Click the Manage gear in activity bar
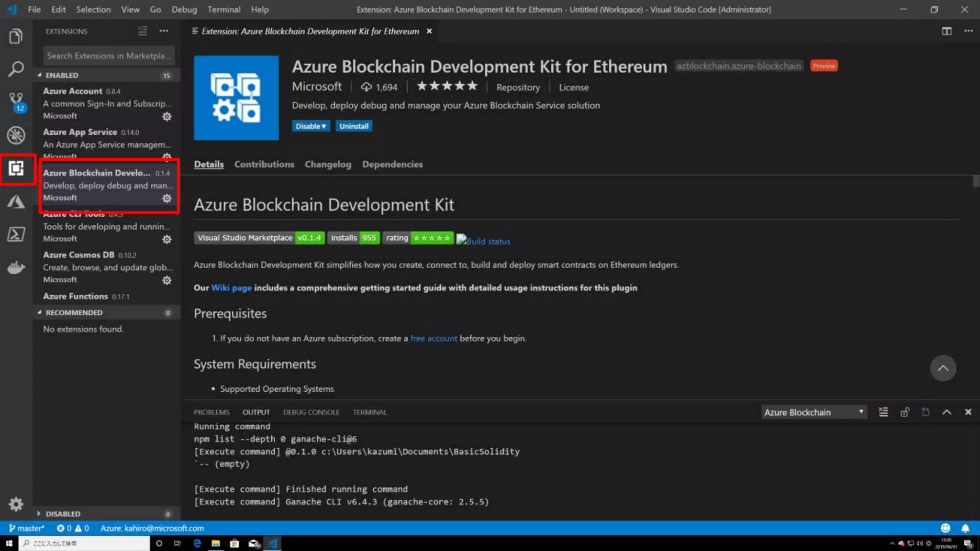 click(16, 504)
